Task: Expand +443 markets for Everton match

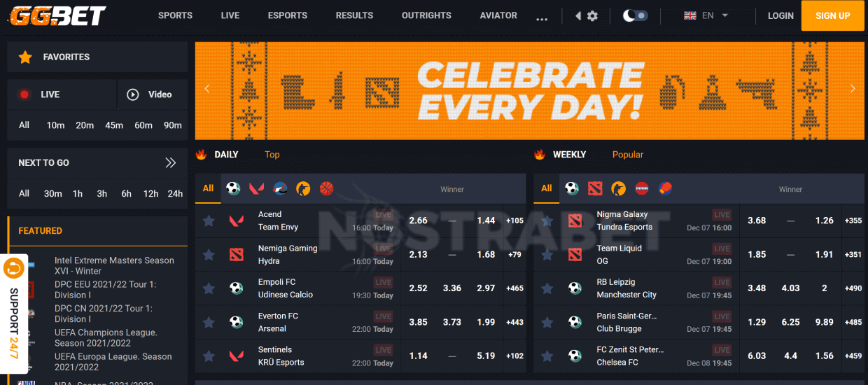Action: (x=514, y=323)
